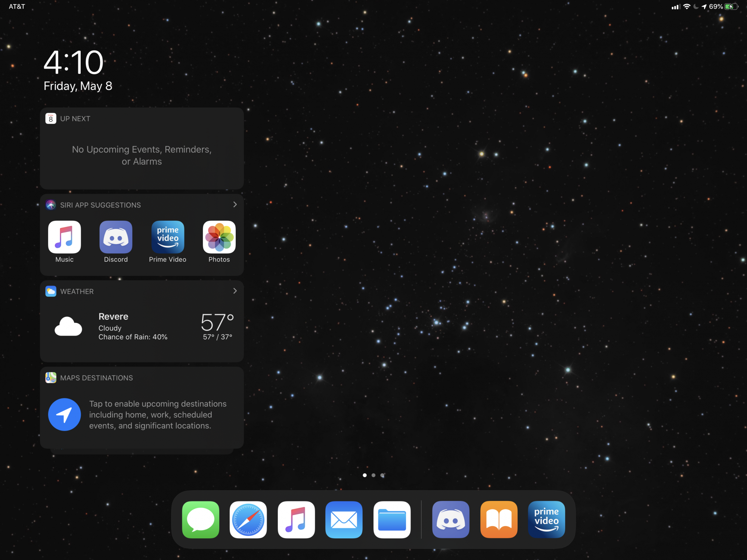Tap the location services arrow in status bar
This screenshot has width=747, height=560.
[704, 7]
